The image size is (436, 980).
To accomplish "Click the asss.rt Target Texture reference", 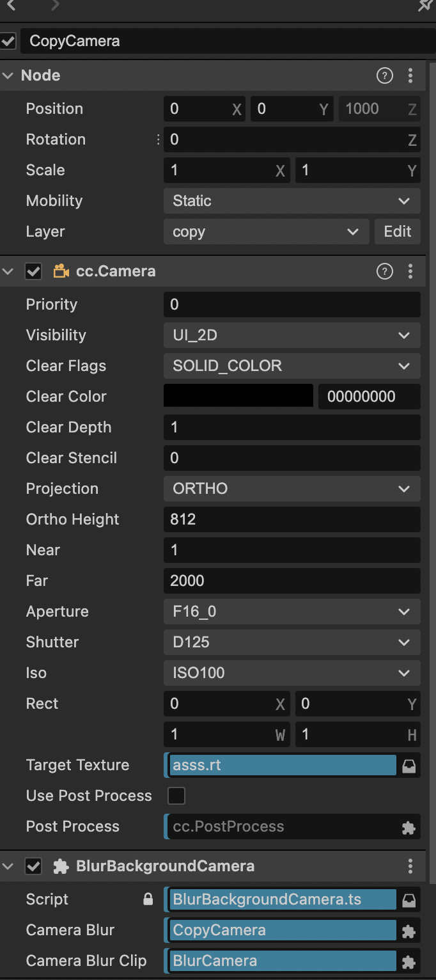I will point(281,765).
